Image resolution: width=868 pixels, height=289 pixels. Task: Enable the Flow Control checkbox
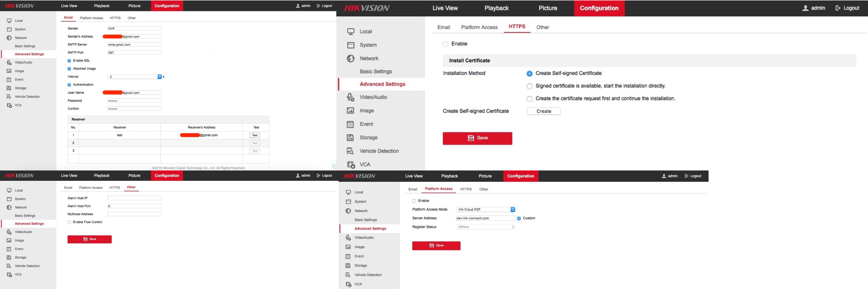[69, 222]
